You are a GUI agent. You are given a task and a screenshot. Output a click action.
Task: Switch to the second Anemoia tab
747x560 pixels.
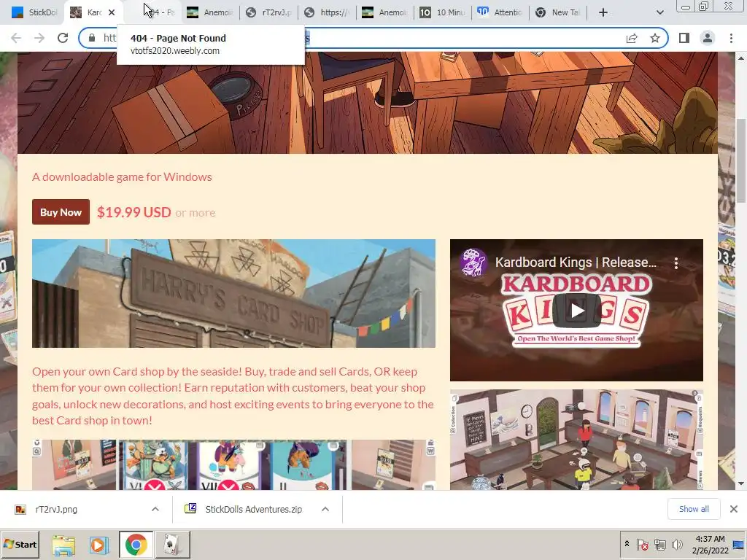point(384,13)
